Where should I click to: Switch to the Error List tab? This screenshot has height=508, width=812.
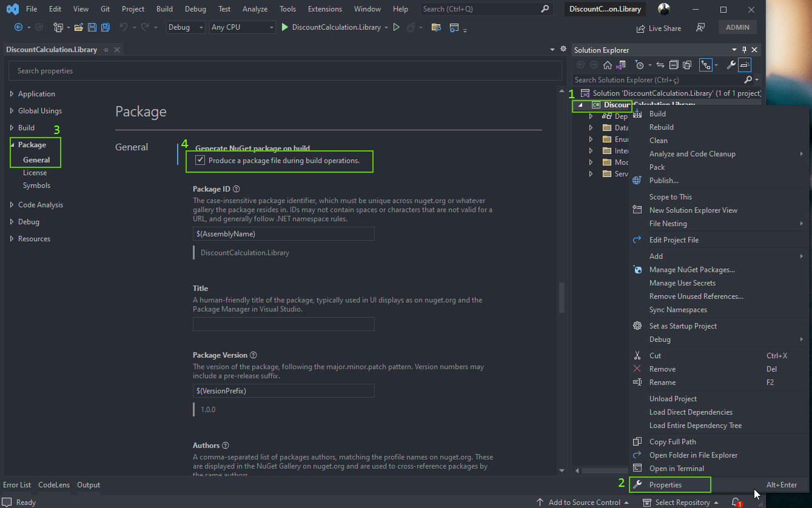point(17,485)
